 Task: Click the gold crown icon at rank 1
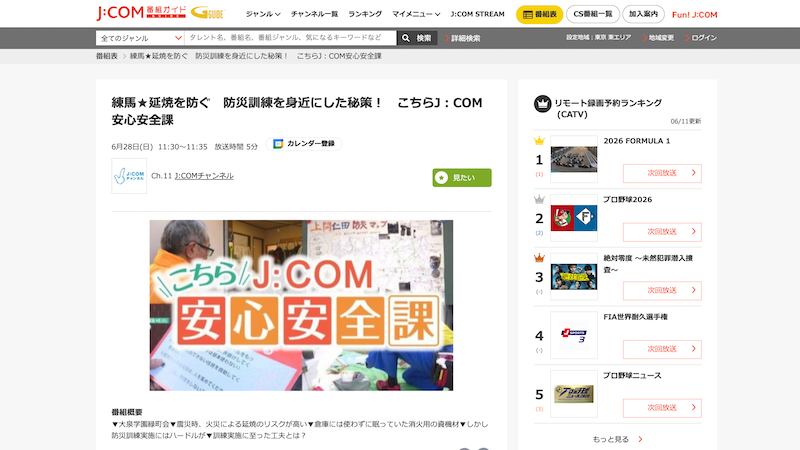539,141
